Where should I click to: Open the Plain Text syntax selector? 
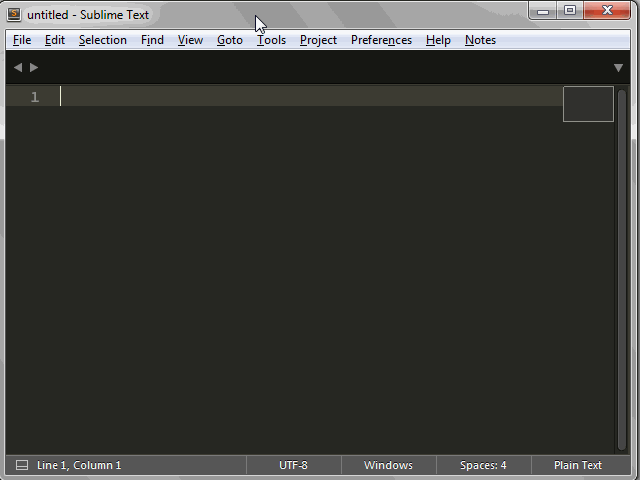[578, 465]
